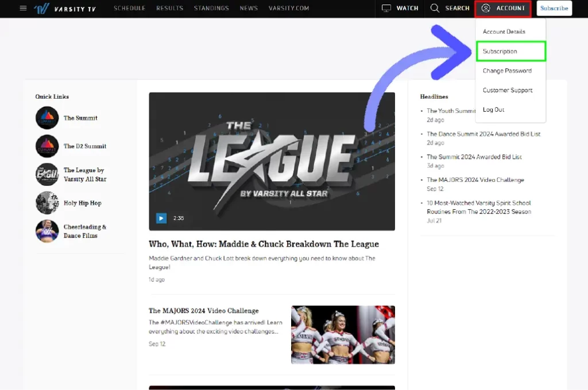Viewport: 588px width, 390px height.
Task: Open MAJORS 2024 Video Challenge headline link
Action: coord(475,180)
